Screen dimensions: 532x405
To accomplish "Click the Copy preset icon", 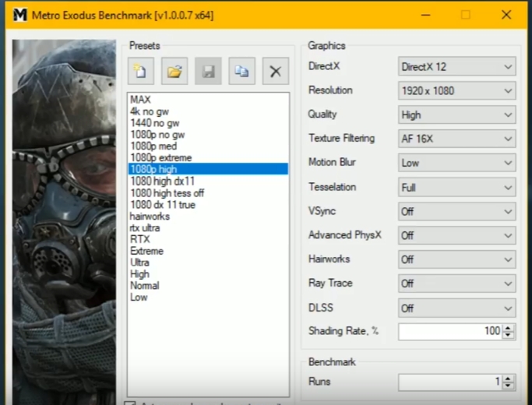I will (241, 71).
